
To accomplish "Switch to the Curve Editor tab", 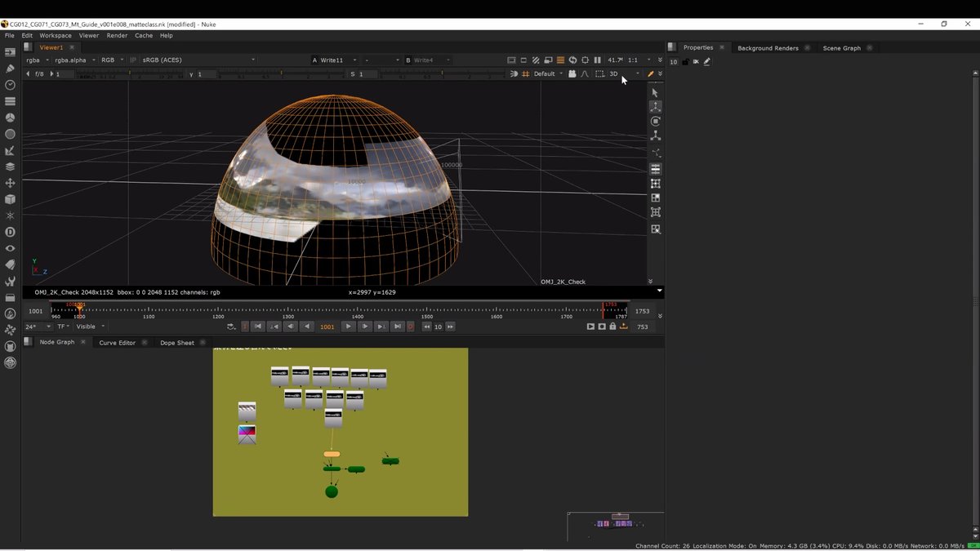I will [x=117, y=343].
